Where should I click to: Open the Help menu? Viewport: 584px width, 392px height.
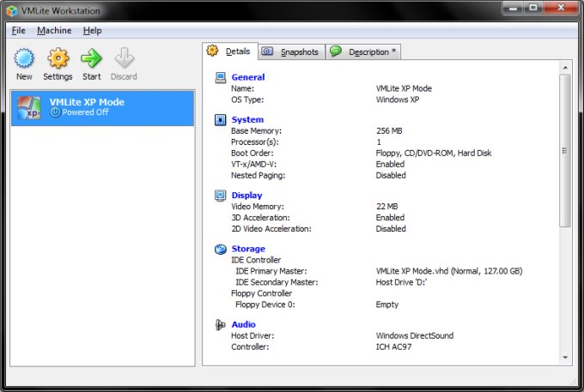click(x=92, y=30)
